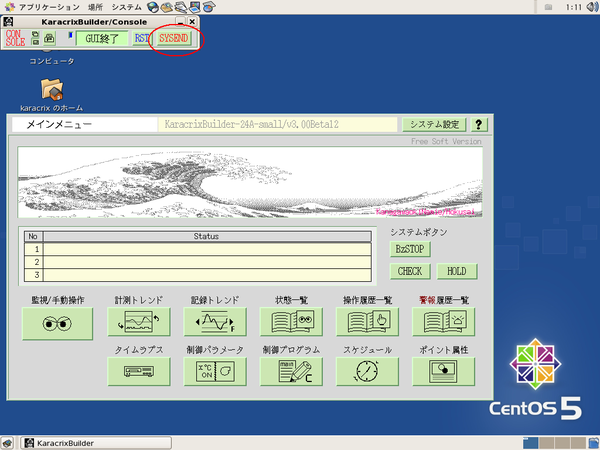600x450 pixels.
Task: Click the SYSEND button
Action: click(x=174, y=38)
